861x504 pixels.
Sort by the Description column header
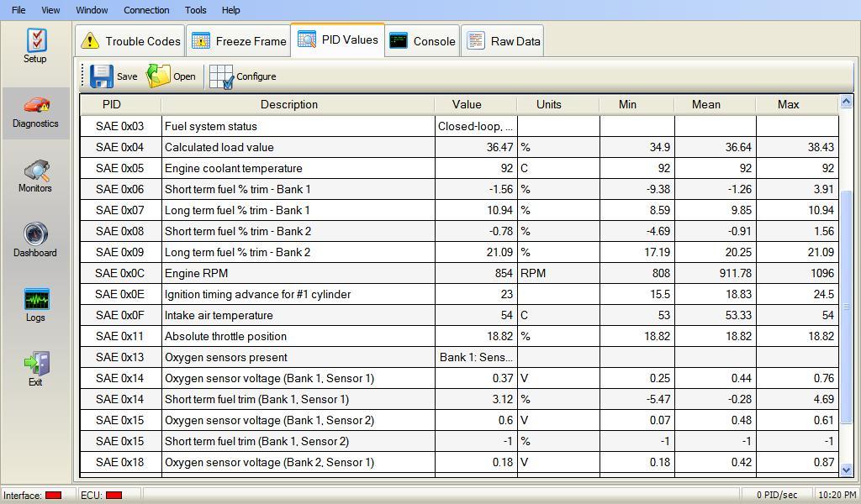point(288,104)
